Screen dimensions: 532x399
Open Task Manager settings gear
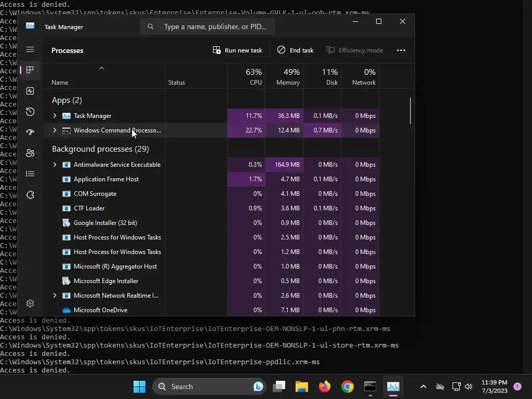point(30,303)
